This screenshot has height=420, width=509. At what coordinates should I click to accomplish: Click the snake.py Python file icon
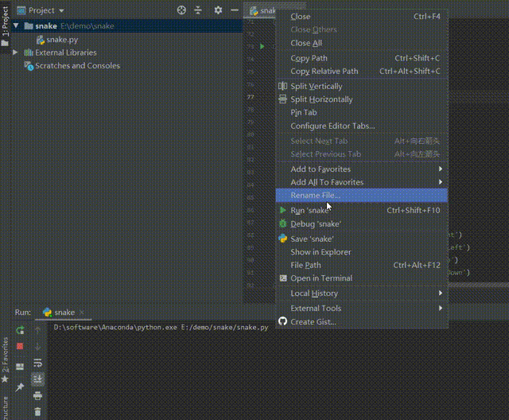coord(41,40)
